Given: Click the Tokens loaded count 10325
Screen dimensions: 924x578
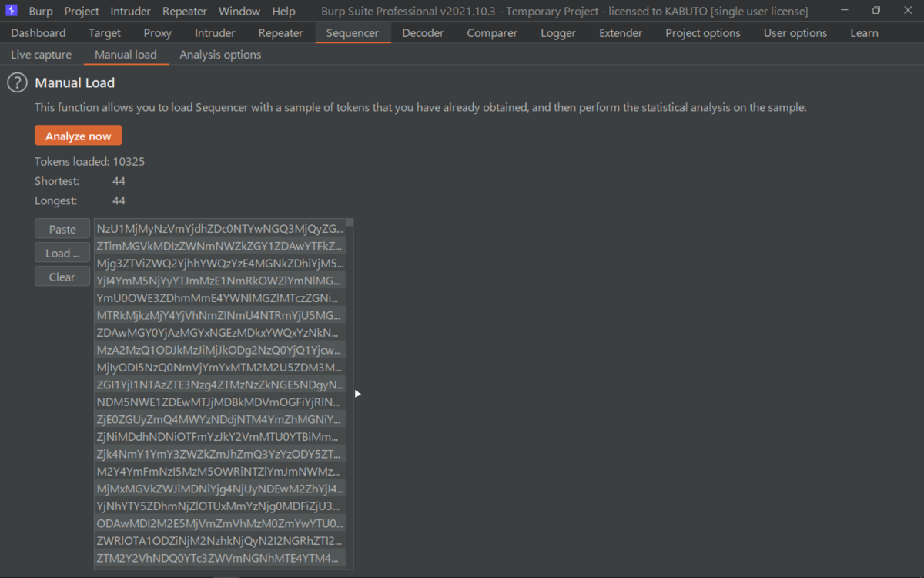Looking at the screenshot, I should 129,162.
